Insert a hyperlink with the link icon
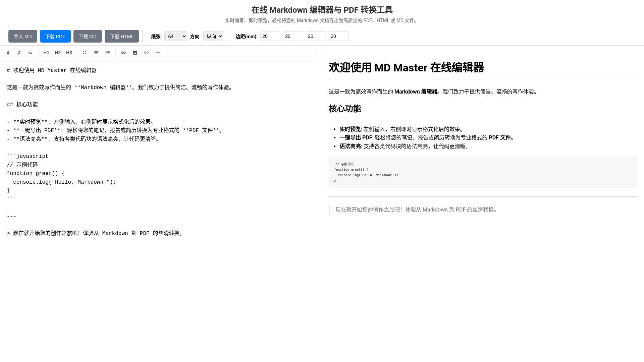 [x=123, y=53]
